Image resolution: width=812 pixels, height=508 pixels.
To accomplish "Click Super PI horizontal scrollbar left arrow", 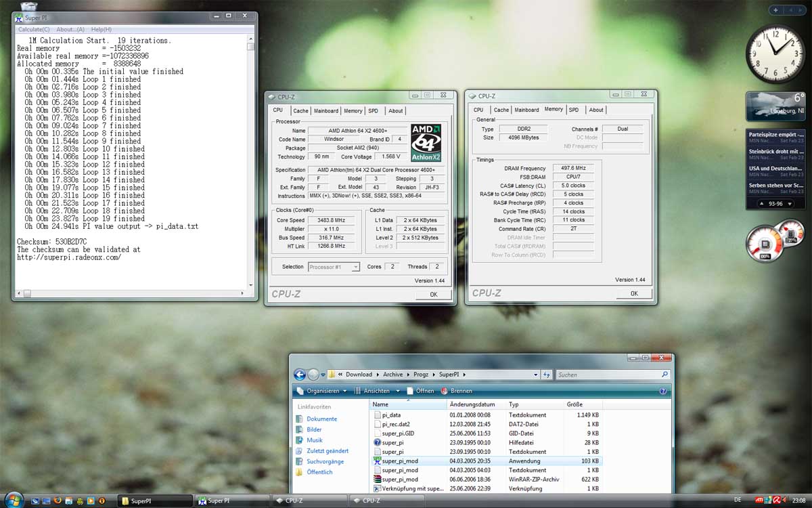I will coord(18,294).
